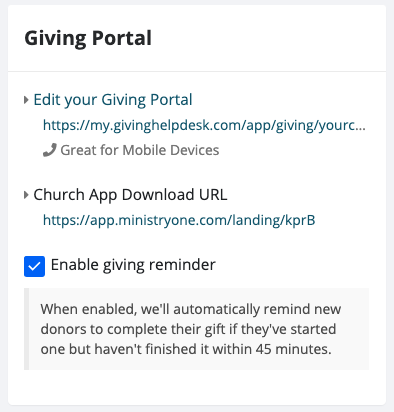Uncheck the Enable giving reminder checkbox
Image resolution: width=394 pixels, height=412 pixels.
point(34,266)
